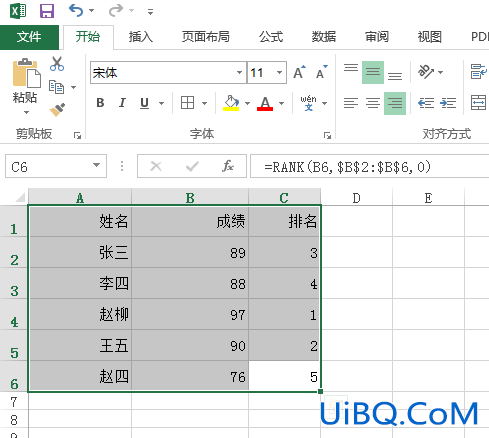Image resolution: width=489 pixels, height=438 pixels.
Task: Apply red font color A
Action: [x=265, y=103]
